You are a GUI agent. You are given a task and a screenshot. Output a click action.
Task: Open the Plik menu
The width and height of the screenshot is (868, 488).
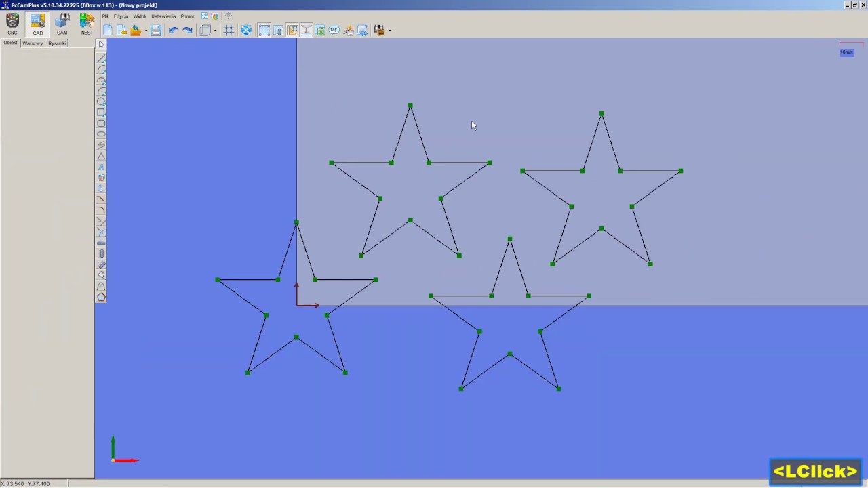point(106,16)
